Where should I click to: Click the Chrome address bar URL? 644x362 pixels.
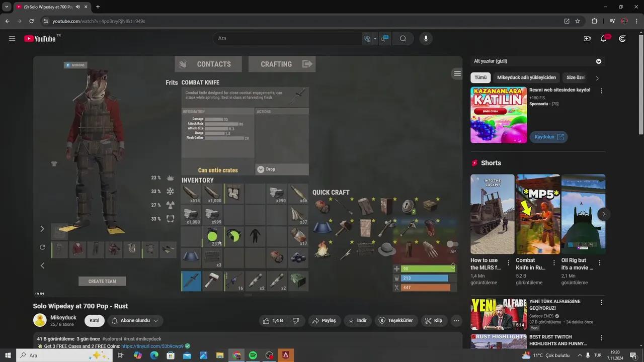[99, 21]
